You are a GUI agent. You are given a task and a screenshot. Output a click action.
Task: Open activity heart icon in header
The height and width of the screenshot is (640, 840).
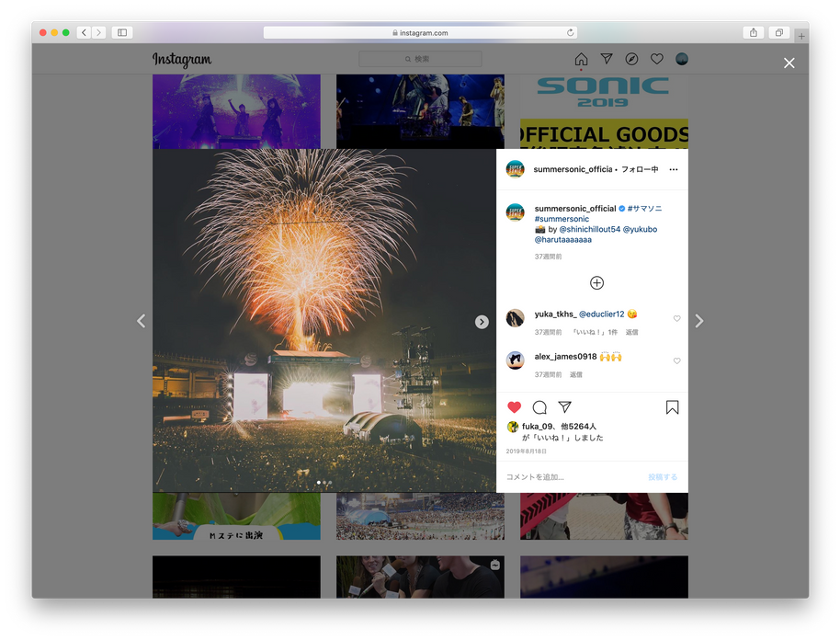pyautogui.click(x=657, y=59)
